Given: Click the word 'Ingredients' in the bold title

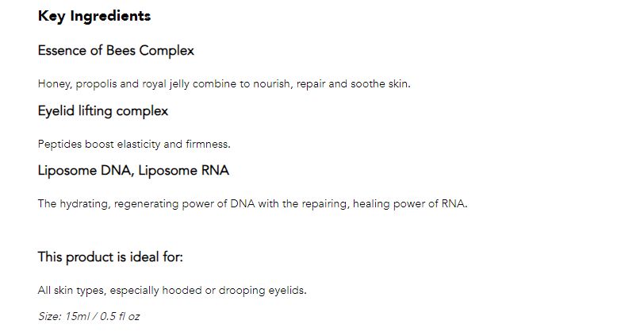Looking at the screenshot, I should coord(110,17).
